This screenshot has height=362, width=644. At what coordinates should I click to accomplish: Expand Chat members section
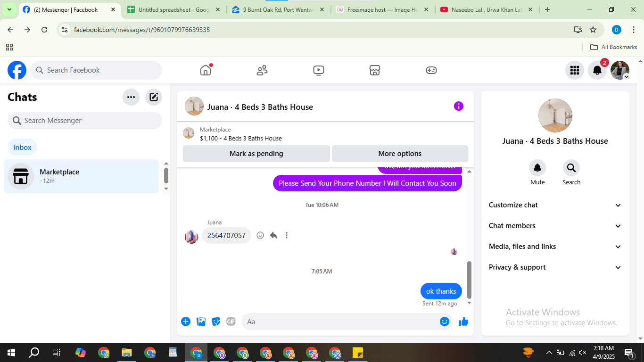(555, 226)
